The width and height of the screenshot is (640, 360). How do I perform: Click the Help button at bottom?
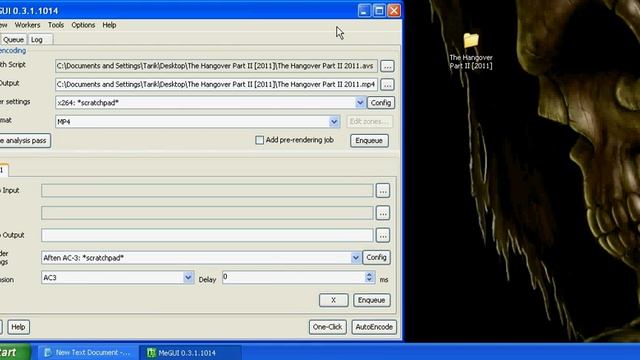[x=18, y=327]
